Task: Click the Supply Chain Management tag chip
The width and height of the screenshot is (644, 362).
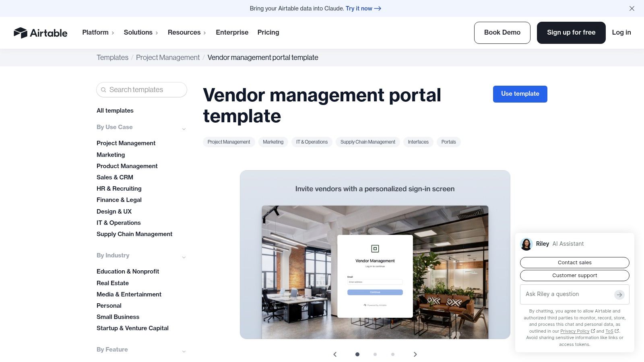Action: pos(368,142)
